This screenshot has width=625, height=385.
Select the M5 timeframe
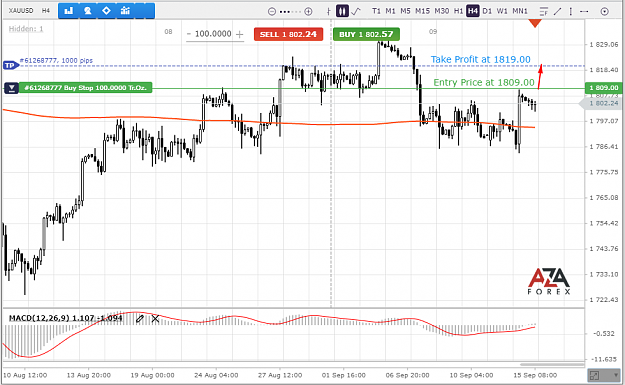(405, 11)
